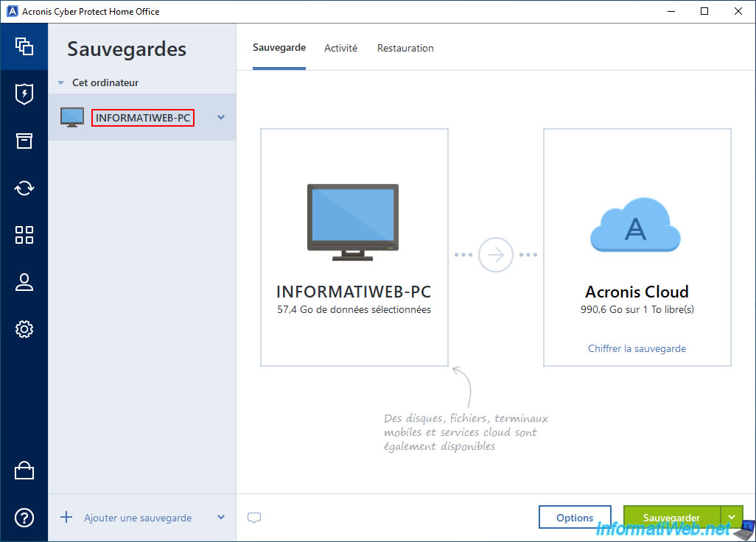Image resolution: width=756 pixels, height=542 pixels.
Task: Open the Backup section in the sidebar
Action: click(24, 46)
